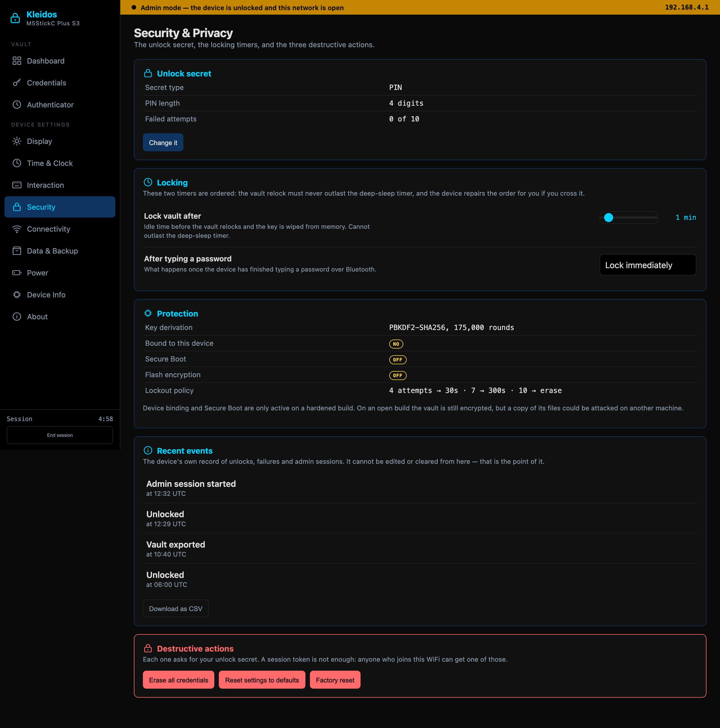Click the Destructive actions red lock icon
Viewport: 720px width, 728px height.
(x=148, y=648)
